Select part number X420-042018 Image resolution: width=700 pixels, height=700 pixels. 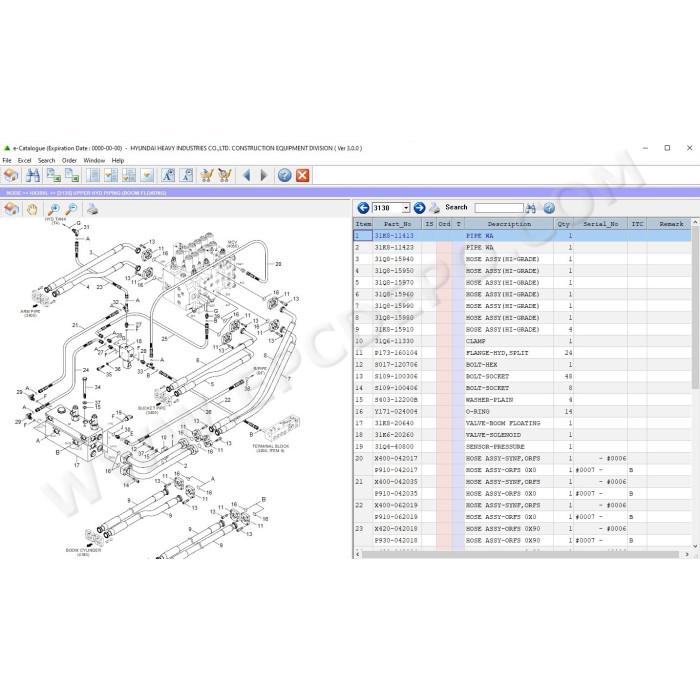pos(396,529)
